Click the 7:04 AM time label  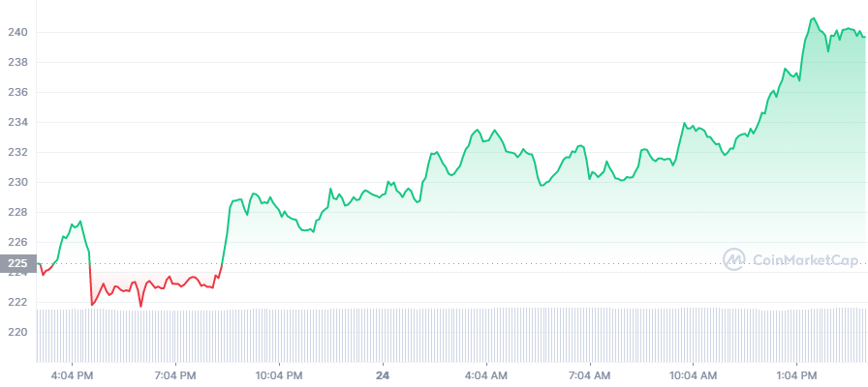tap(590, 376)
